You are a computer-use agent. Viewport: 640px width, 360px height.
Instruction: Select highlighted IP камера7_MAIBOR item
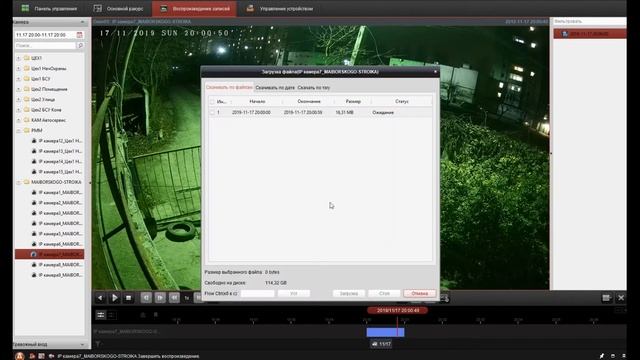click(49, 254)
